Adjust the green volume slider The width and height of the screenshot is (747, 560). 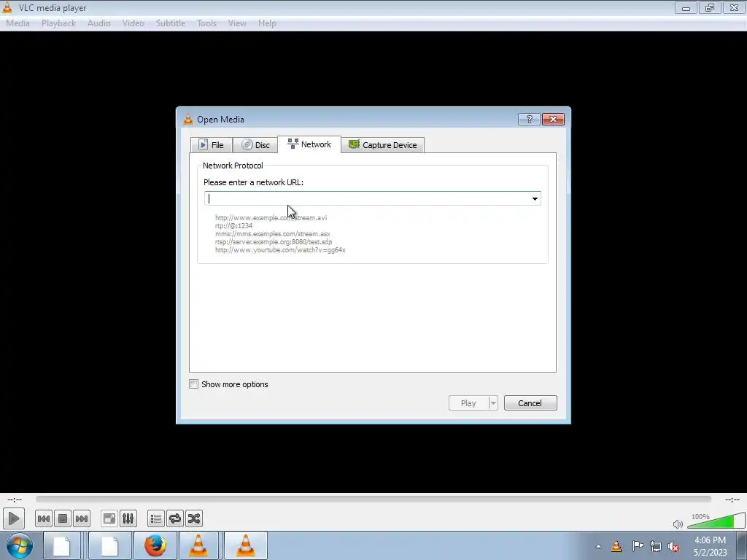click(x=716, y=521)
